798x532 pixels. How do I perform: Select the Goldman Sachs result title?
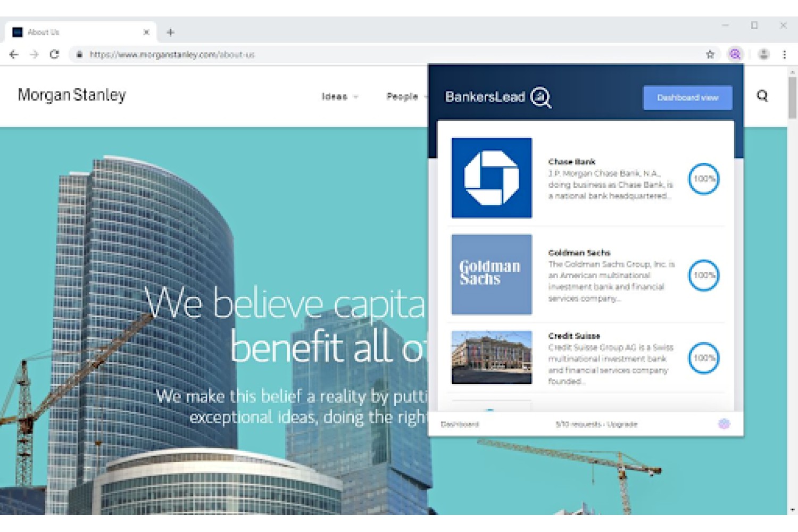point(579,253)
